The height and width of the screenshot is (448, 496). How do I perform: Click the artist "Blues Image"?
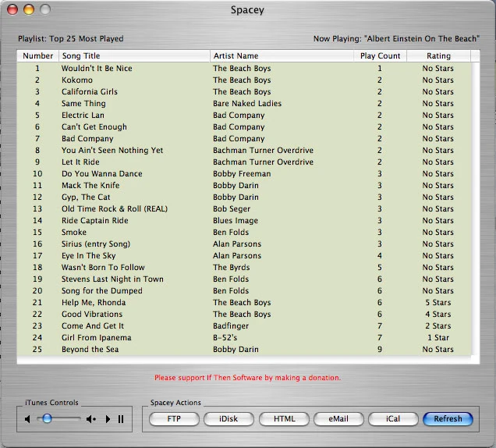(236, 221)
